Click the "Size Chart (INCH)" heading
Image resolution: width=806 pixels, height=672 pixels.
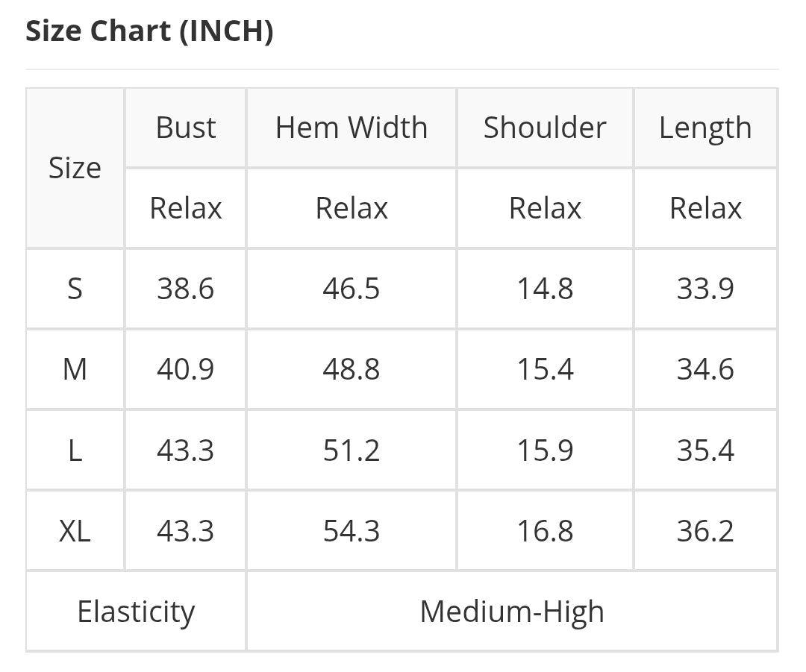(x=149, y=31)
